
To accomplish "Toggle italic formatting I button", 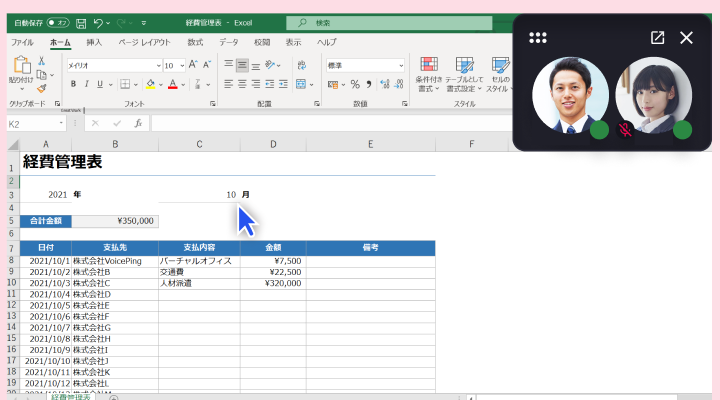I will point(87,84).
